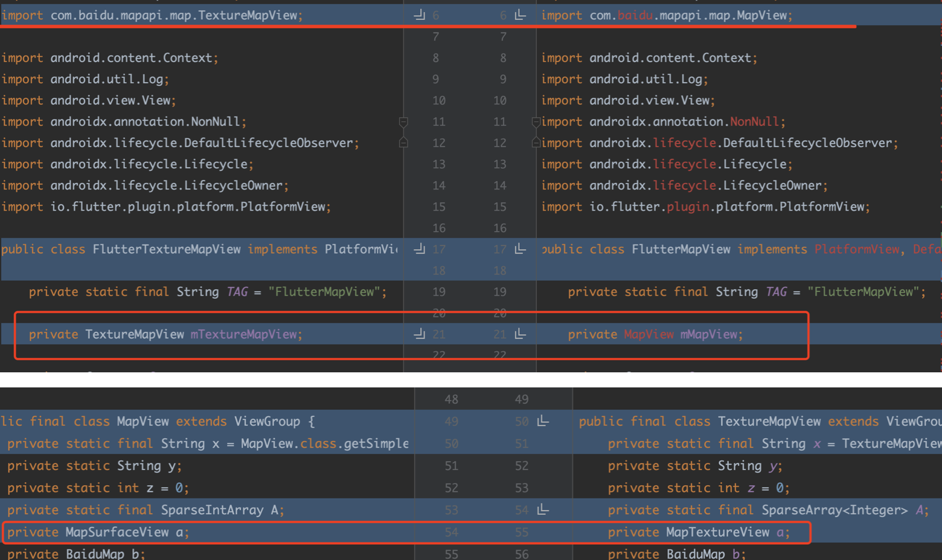Click 'class TextureMapView extends ViewGroup' line
Screen dimensions: 942x560
760,421
